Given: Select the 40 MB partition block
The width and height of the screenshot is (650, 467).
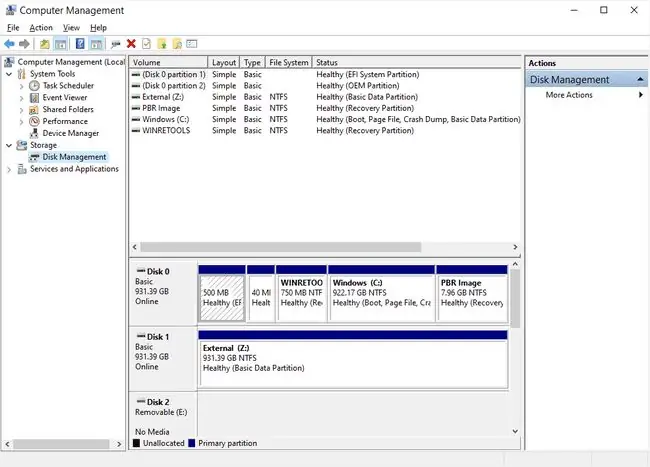Looking at the screenshot, I should [x=261, y=294].
